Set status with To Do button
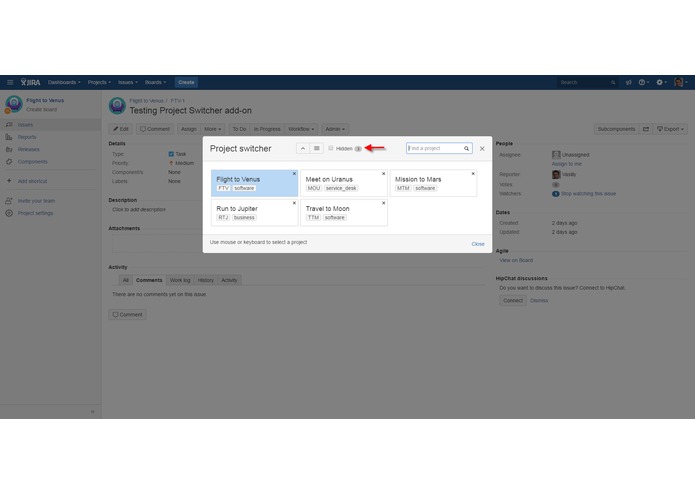 point(239,129)
